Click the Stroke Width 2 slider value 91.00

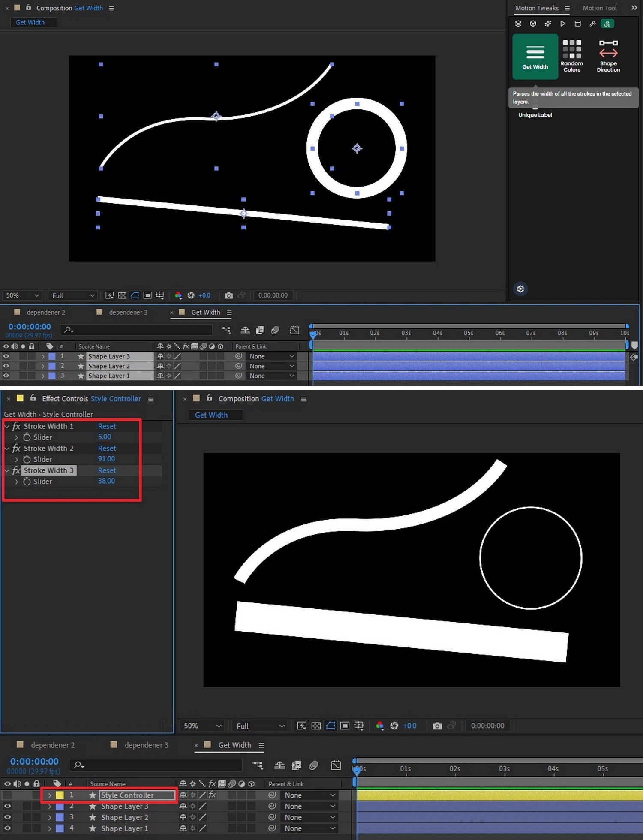point(106,459)
